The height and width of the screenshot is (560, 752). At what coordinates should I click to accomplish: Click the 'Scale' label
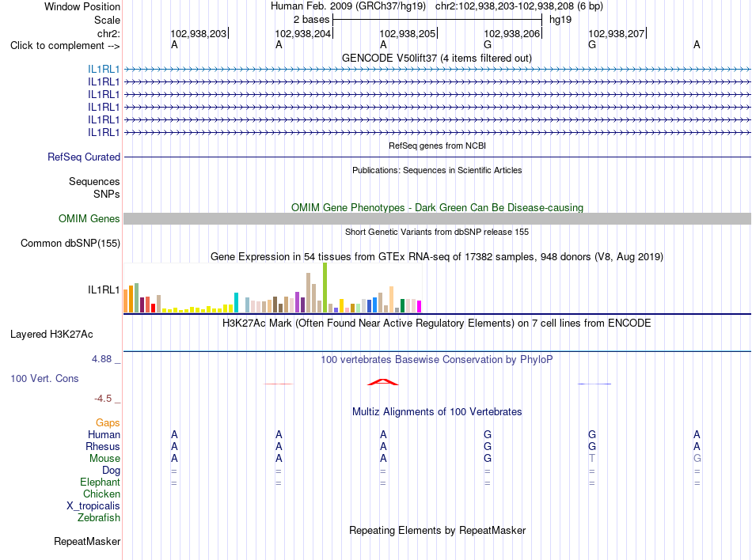click(107, 20)
